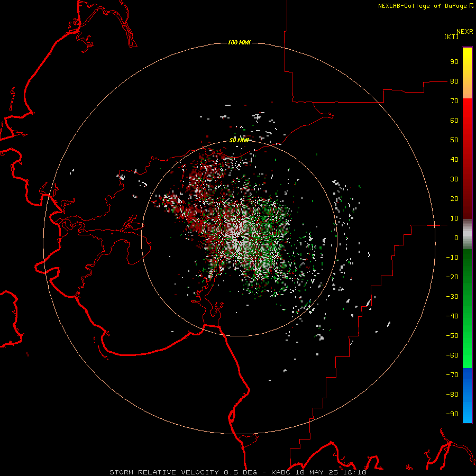The image size is (476, 476).
Task: Click the -30 value on the scale
Action: pyautogui.click(x=452, y=297)
